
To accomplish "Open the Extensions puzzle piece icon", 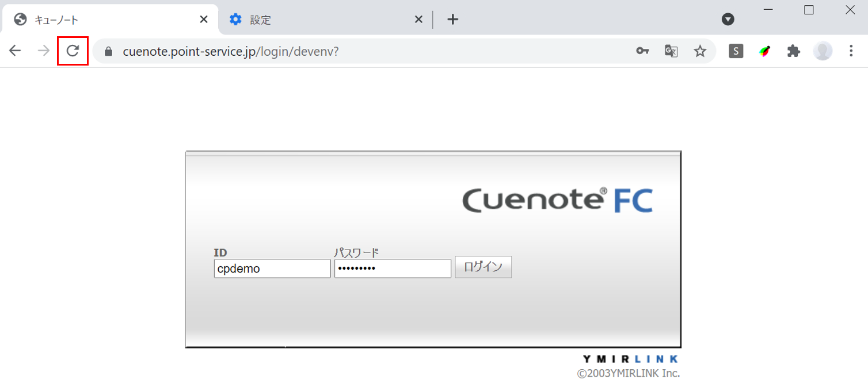I will point(794,51).
